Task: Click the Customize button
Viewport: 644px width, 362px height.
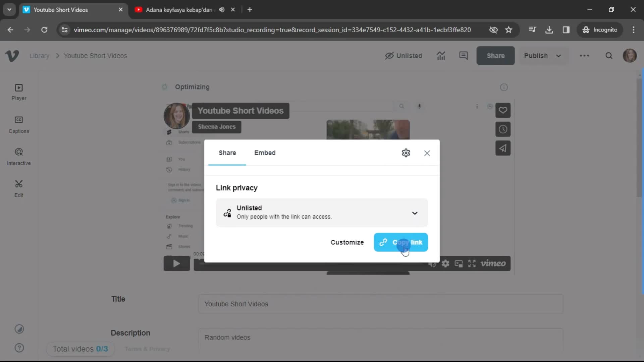Action: click(347, 242)
